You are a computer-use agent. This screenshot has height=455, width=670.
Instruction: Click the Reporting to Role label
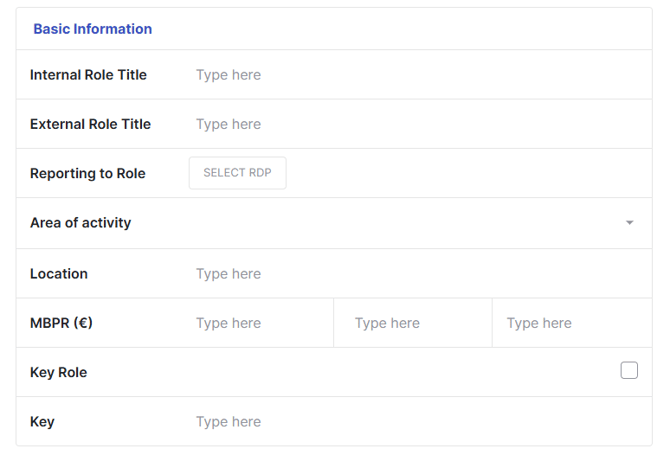pyautogui.click(x=87, y=174)
